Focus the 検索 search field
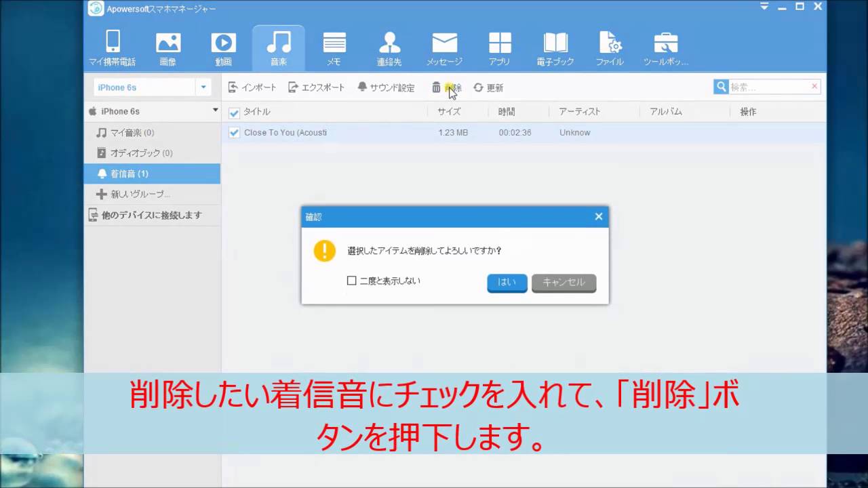The width and height of the screenshot is (868, 488). [x=769, y=87]
